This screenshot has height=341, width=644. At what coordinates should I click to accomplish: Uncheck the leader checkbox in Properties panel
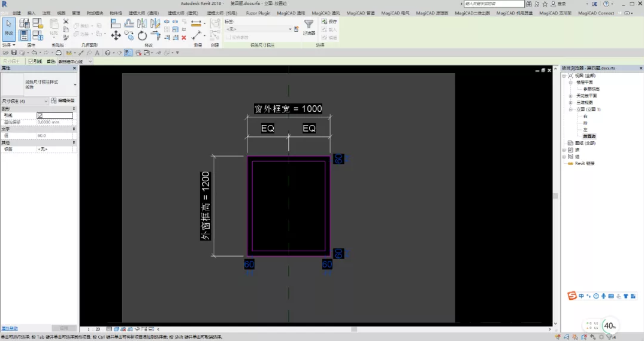(40, 115)
